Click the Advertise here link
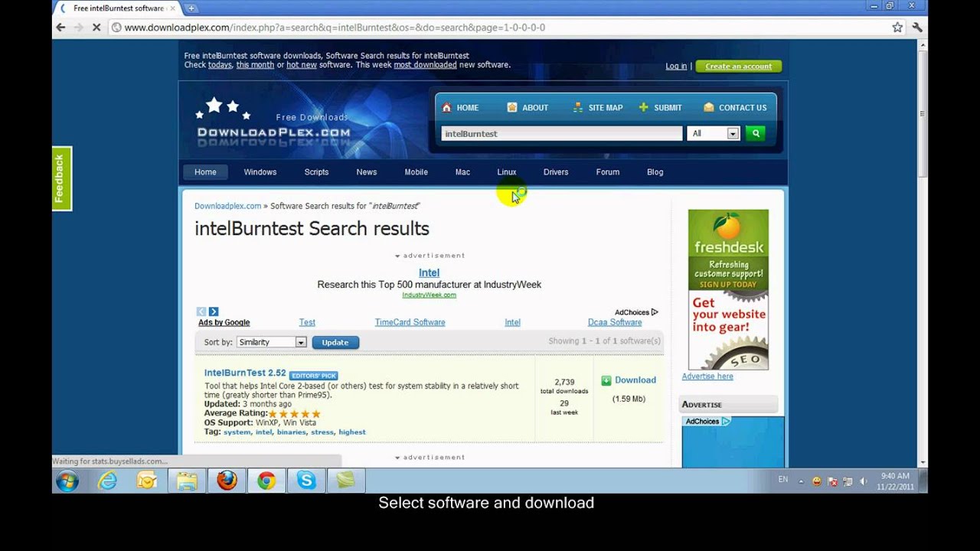The image size is (980, 551). [x=707, y=377]
